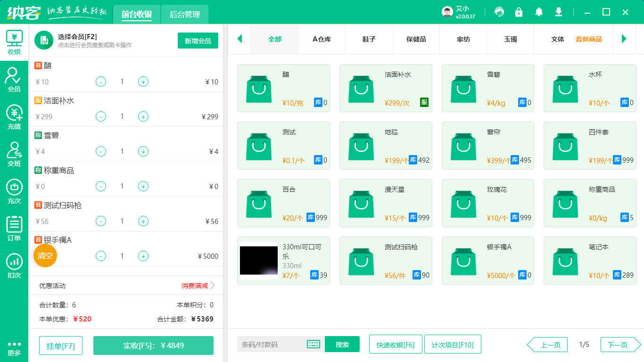Open the 会员 member sidebar icon
This screenshot has height=362, width=644.
(14, 79)
